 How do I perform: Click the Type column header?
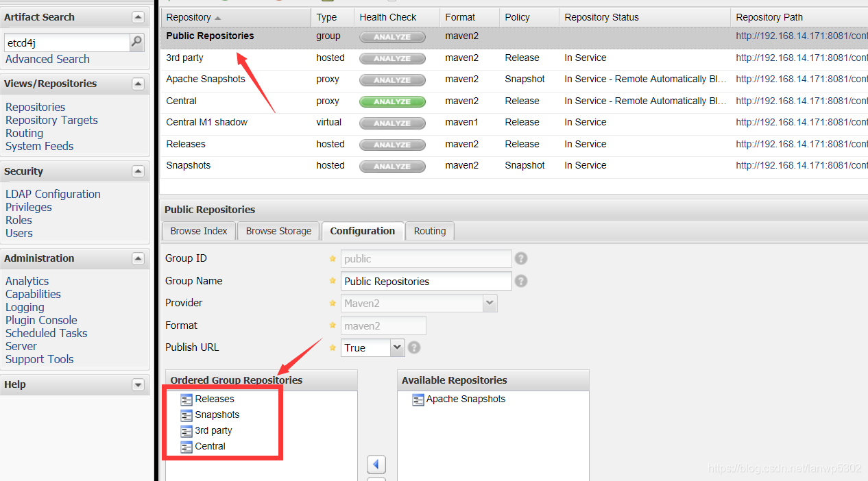[333, 17]
